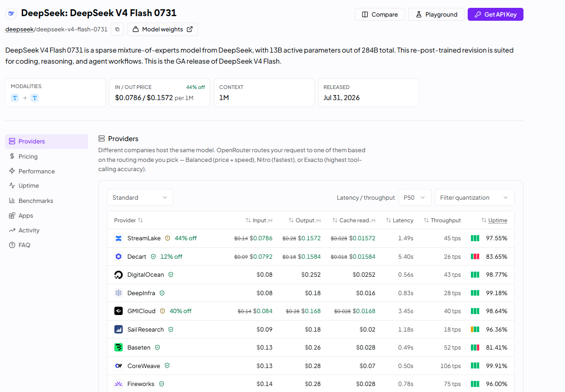
Task: Click the 1M context value
Action: [x=224, y=98]
